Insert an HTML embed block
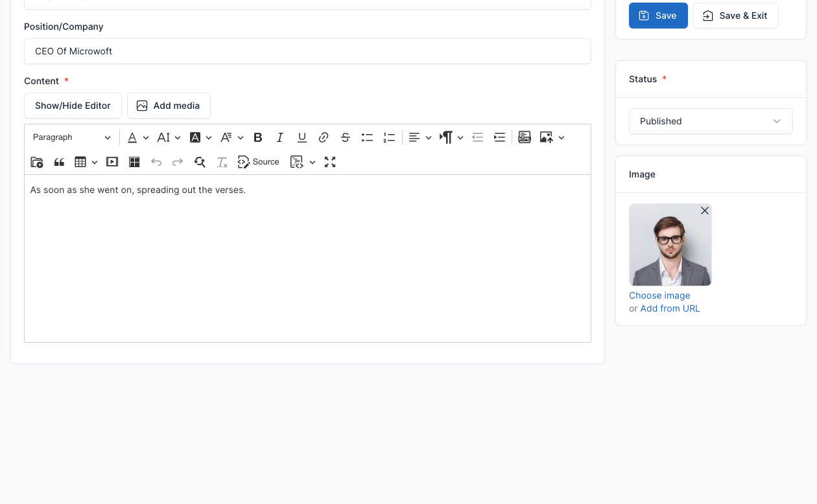Viewport: 817px width, 504px height. coord(525,137)
